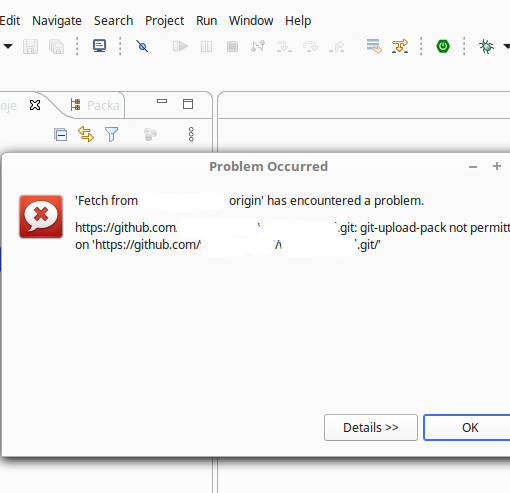
Task: Click the greyed circles icon in explorer toolbar
Action: tap(150, 135)
